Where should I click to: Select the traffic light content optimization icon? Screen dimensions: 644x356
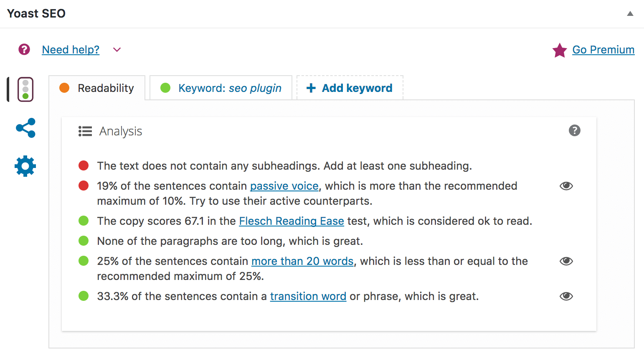(x=25, y=89)
